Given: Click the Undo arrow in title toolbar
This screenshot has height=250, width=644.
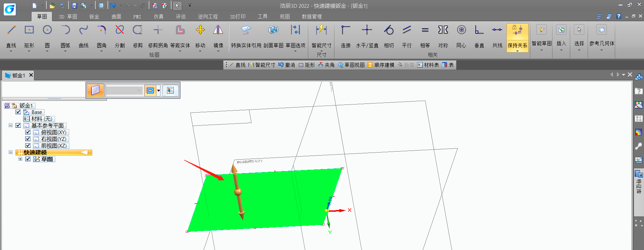Looking at the screenshot, I should [x=113, y=6].
